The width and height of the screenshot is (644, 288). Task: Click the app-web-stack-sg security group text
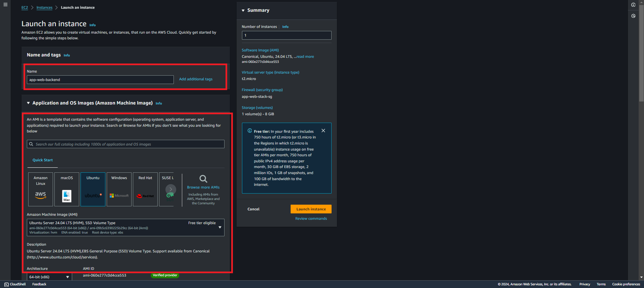[257, 97]
